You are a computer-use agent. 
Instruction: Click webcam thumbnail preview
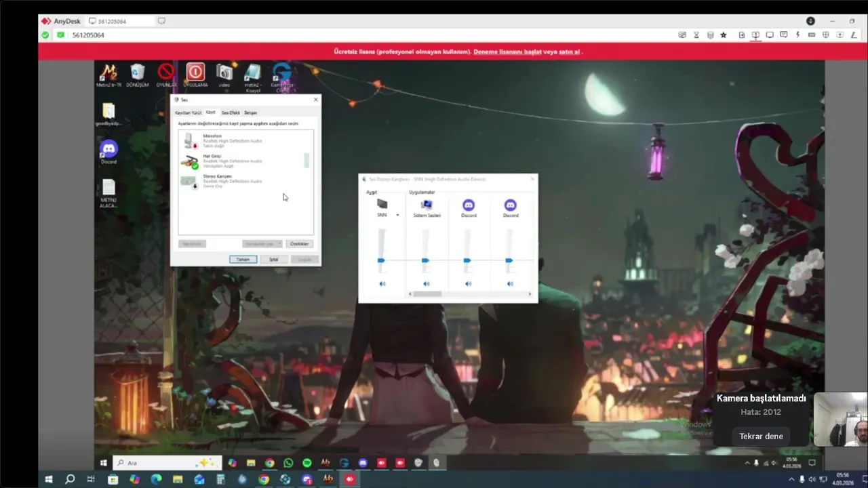coord(841,420)
